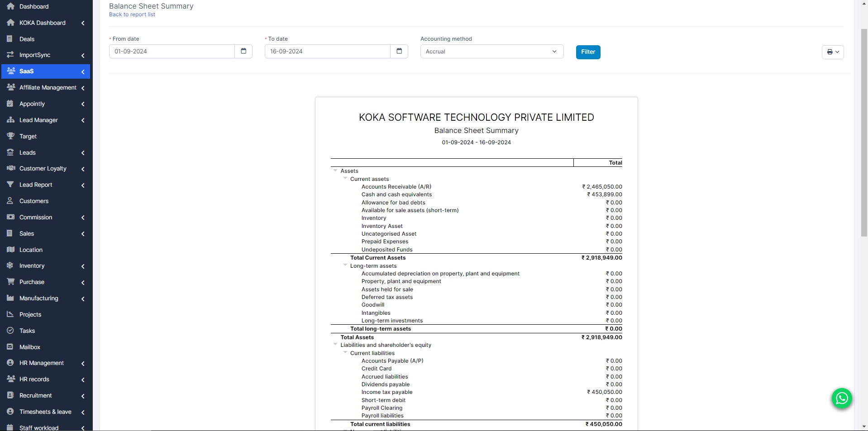Image resolution: width=868 pixels, height=431 pixels.
Task: Click the Long-term investments row
Action: click(477, 321)
